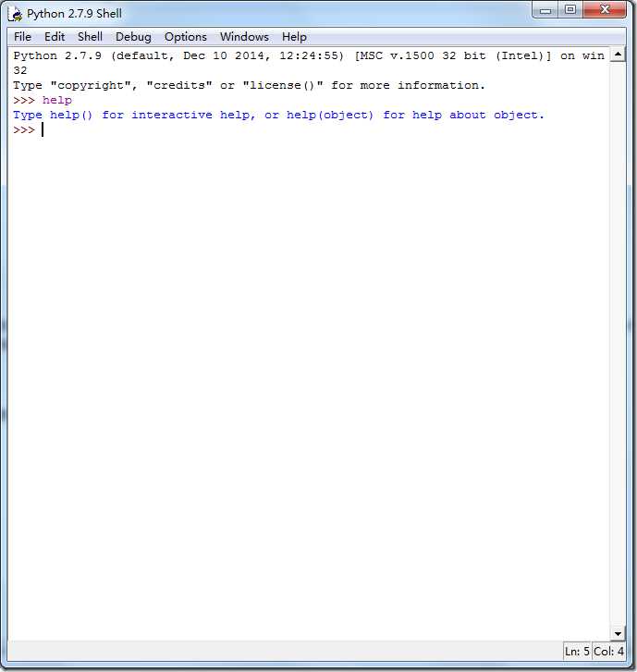Maximize the Python Shell window
The width and height of the screenshot is (637, 672).
[x=570, y=10]
